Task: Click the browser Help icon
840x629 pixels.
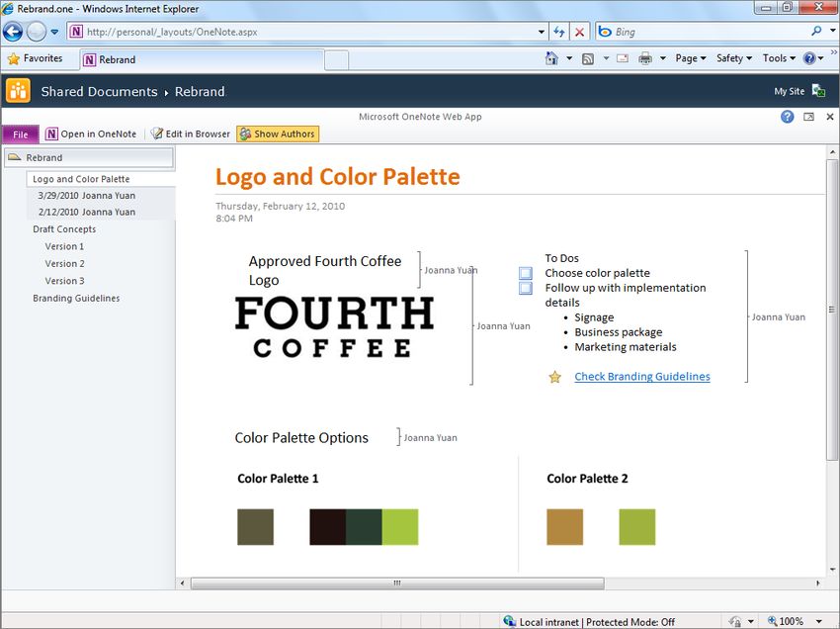Action: tap(809, 58)
